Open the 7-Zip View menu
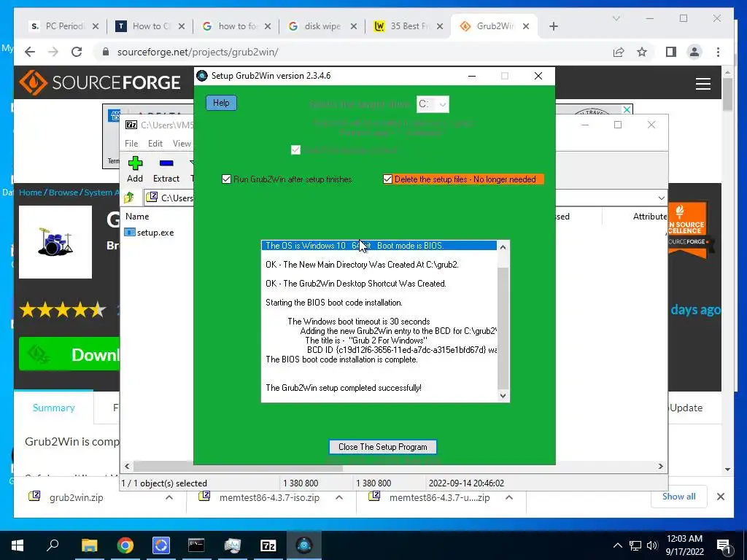Image resolution: width=747 pixels, height=560 pixels. coord(182,144)
